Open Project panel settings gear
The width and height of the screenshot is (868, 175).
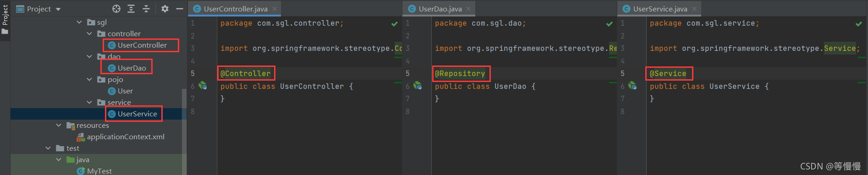tap(165, 9)
